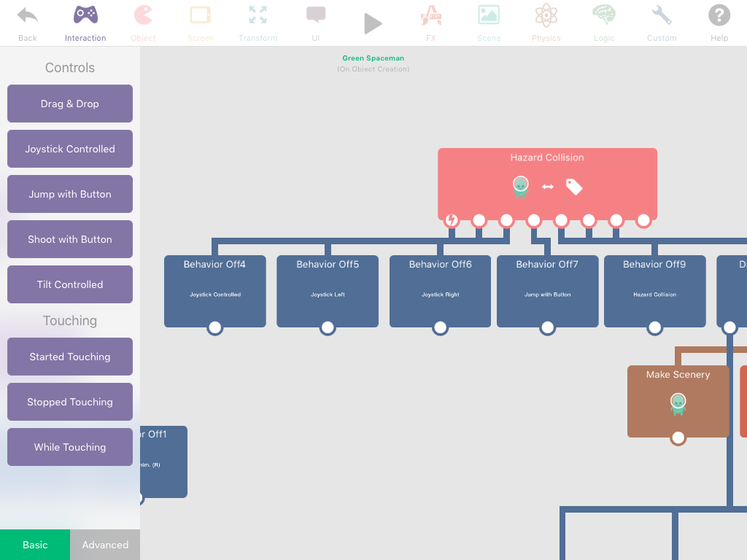Click the lightning port on Hazard Collision
The height and width of the screenshot is (560, 747).
click(452, 220)
